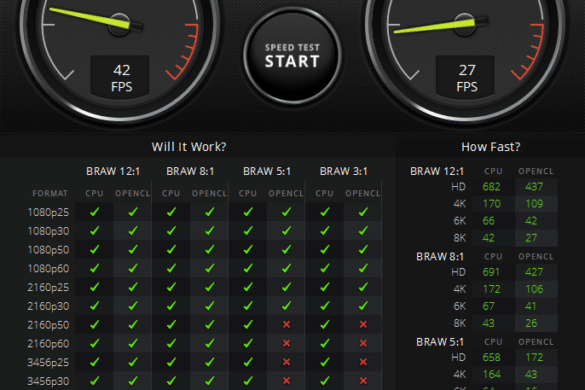Image resolution: width=585 pixels, height=390 pixels.
Task: Select the 2160p60 format row label
Action: coord(48,343)
